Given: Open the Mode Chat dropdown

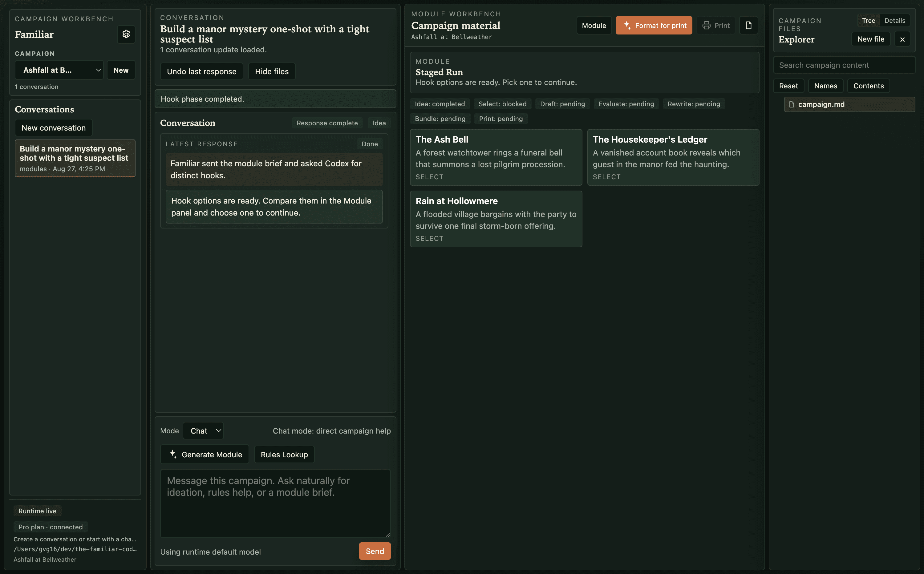Looking at the screenshot, I should (x=203, y=430).
